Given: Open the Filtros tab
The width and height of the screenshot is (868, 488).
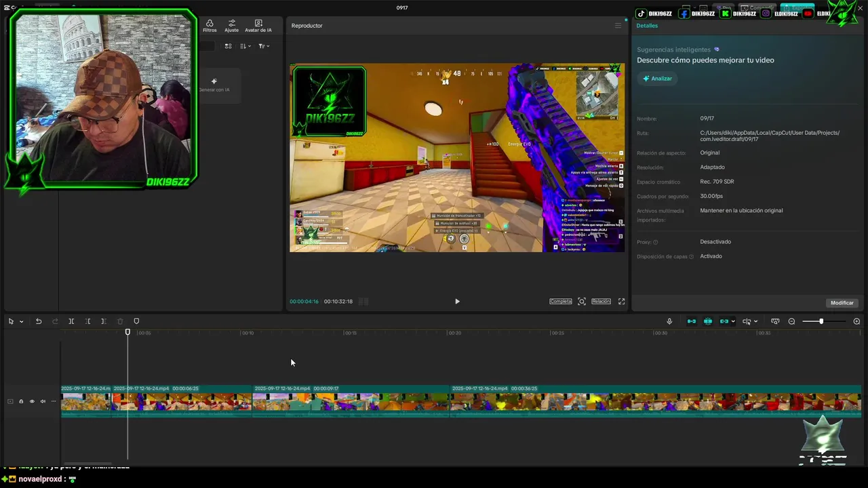Looking at the screenshot, I should coord(210,26).
